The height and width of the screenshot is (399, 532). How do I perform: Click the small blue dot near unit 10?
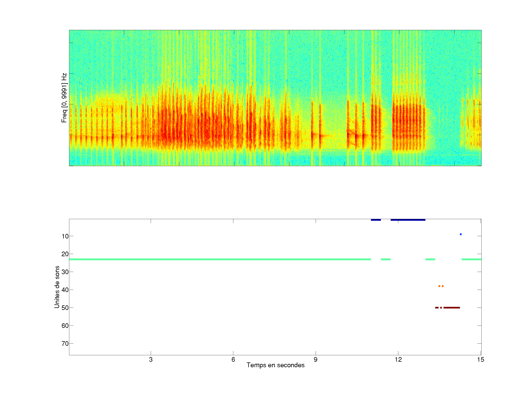(x=461, y=234)
